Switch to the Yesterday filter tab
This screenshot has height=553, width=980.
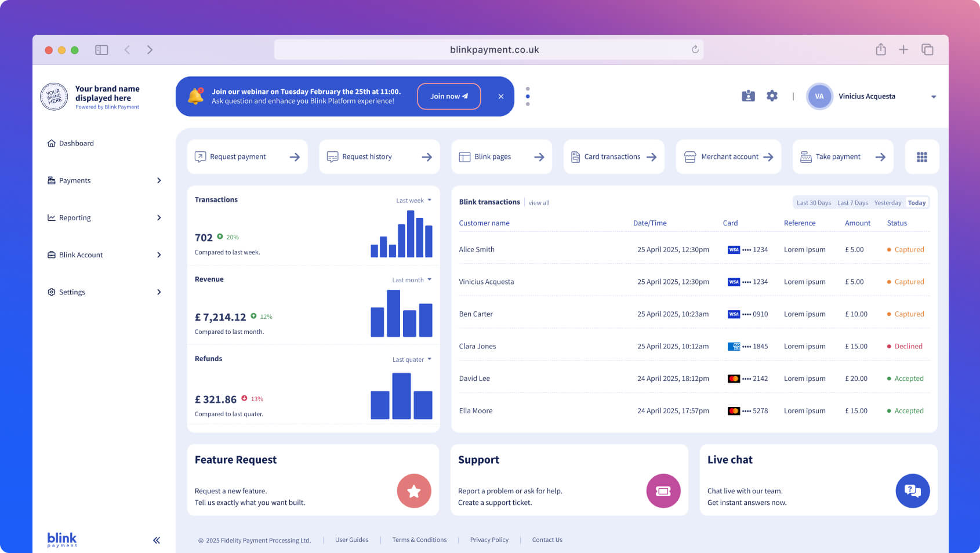tap(888, 203)
